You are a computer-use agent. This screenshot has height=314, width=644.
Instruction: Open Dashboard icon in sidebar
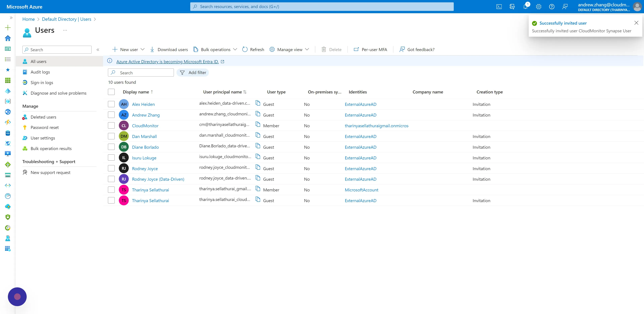[x=8, y=48]
